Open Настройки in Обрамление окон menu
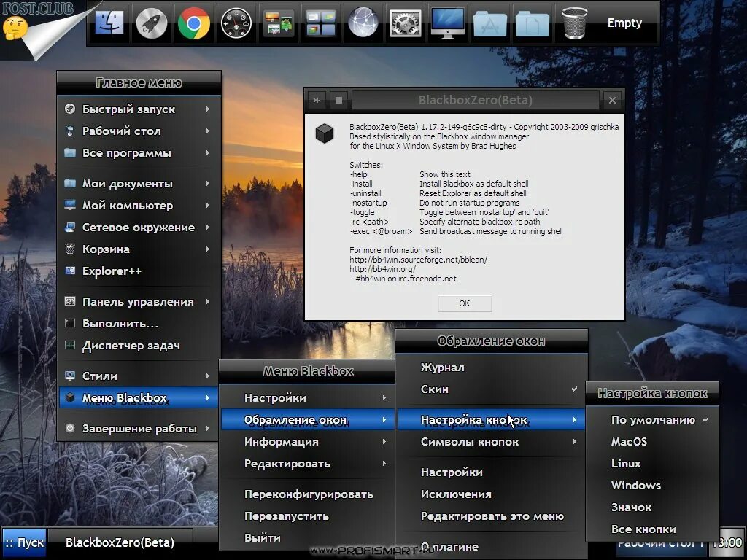Screen dimensions: 747x560 pyautogui.click(x=491, y=472)
